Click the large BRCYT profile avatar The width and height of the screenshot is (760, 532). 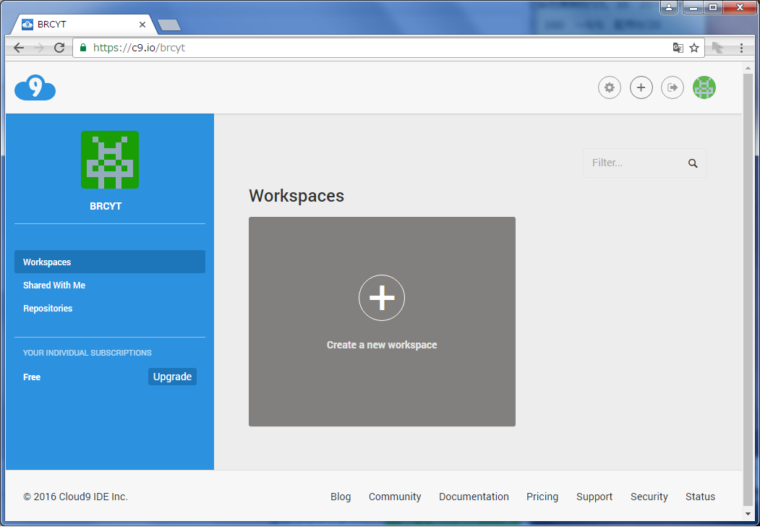coord(110,160)
